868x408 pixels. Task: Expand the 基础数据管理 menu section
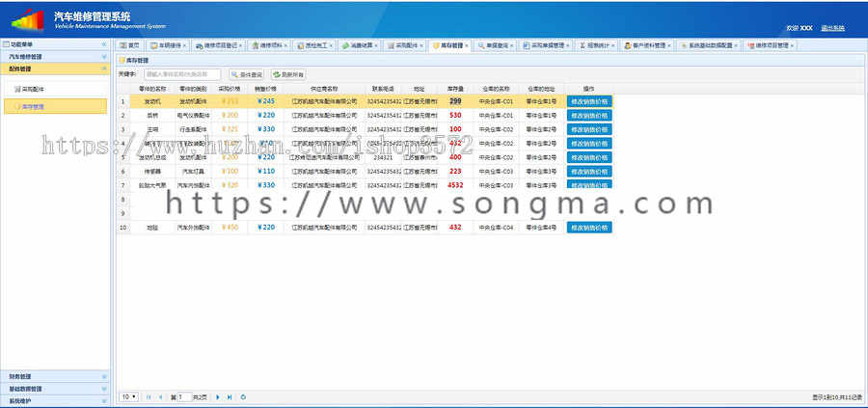(x=104, y=389)
